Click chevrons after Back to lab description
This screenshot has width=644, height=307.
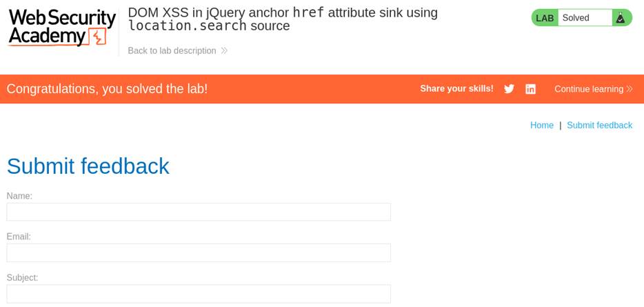224,51
